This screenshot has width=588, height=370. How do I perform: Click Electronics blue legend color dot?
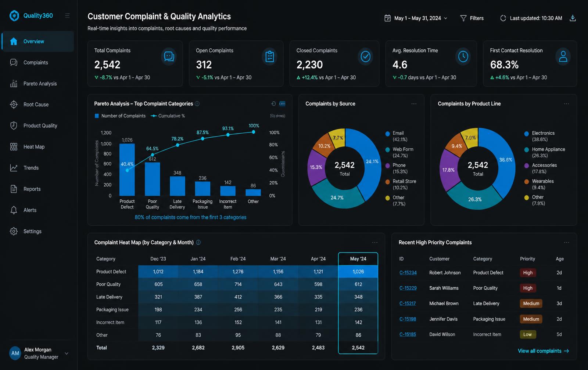[x=527, y=134]
